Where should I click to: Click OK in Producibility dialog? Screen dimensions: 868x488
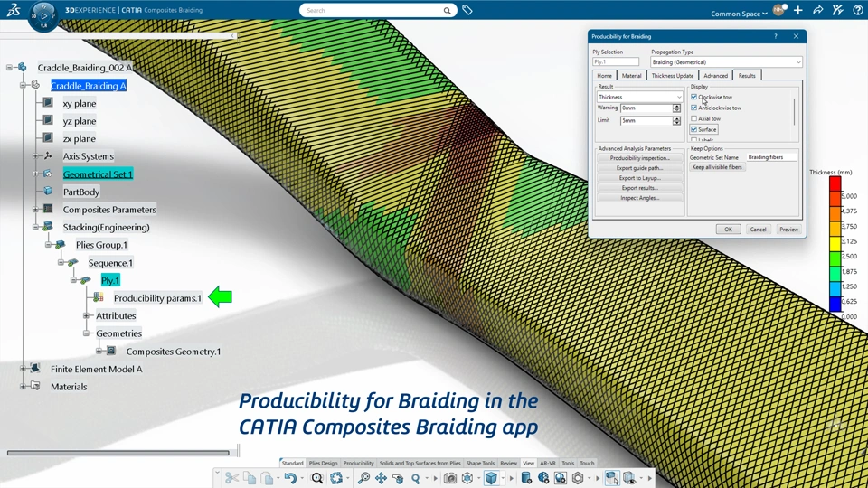728,229
